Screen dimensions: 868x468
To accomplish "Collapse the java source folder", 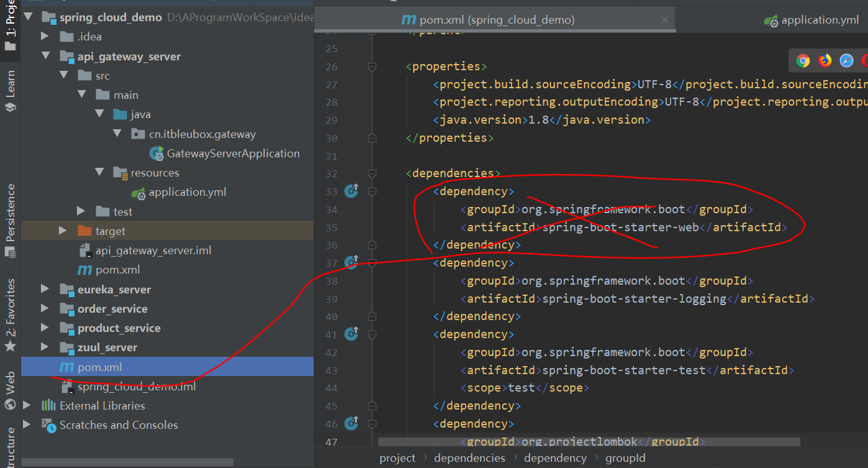I will click(x=99, y=114).
